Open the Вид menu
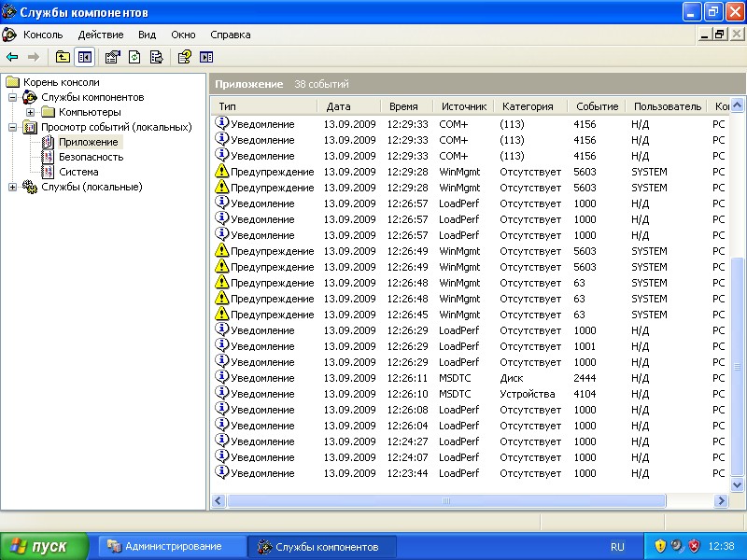Viewport: 747px width, 560px height. click(147, 35)
